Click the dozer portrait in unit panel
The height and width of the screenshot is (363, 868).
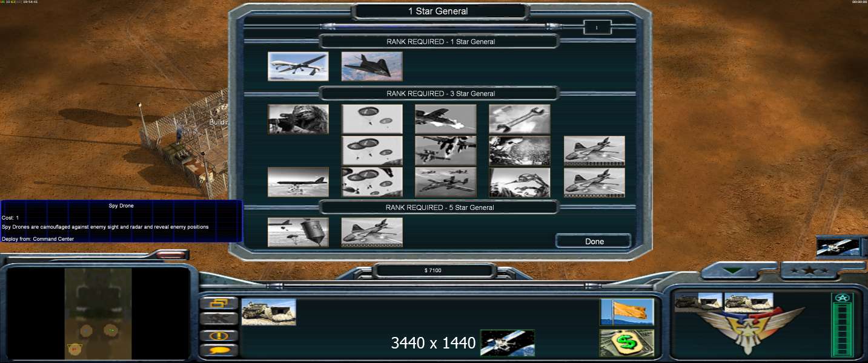point(749,302)
